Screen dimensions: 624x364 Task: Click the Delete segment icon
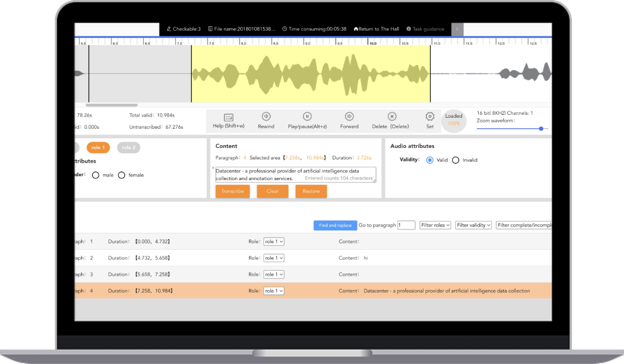[x=392, y=117]
